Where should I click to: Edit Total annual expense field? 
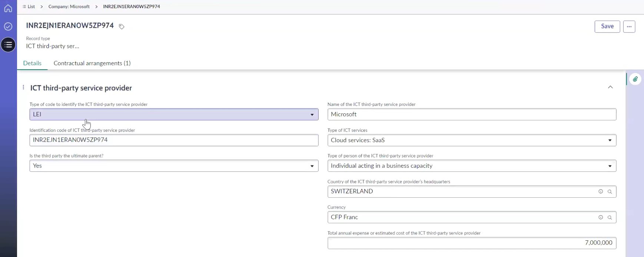(472, 243)
